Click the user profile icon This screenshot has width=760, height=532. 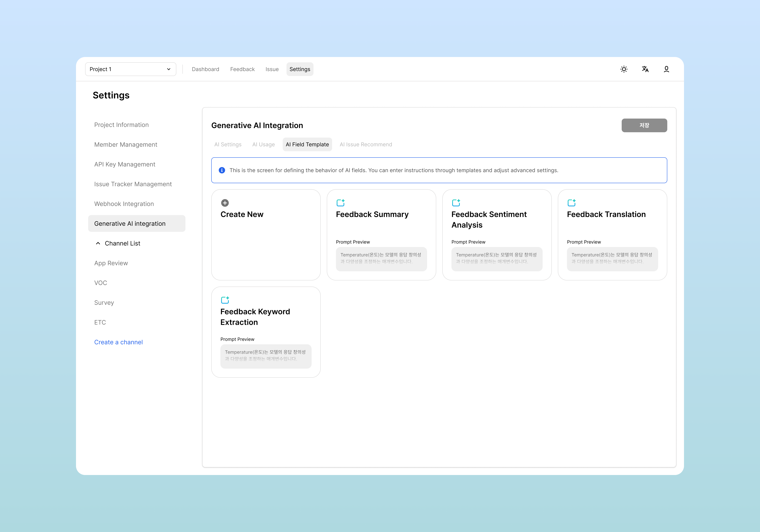pyautogui.click(x=666, y=69)
